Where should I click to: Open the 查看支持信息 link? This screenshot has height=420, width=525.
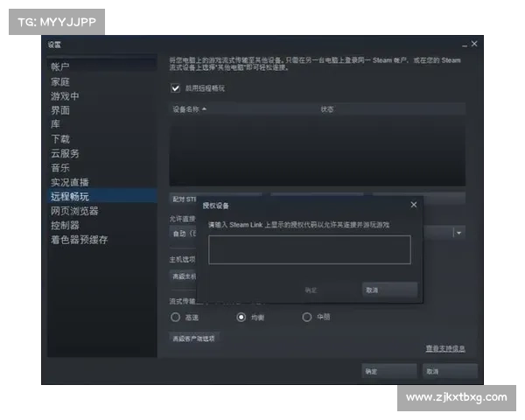pyautogui.click(x=445, y=348)
